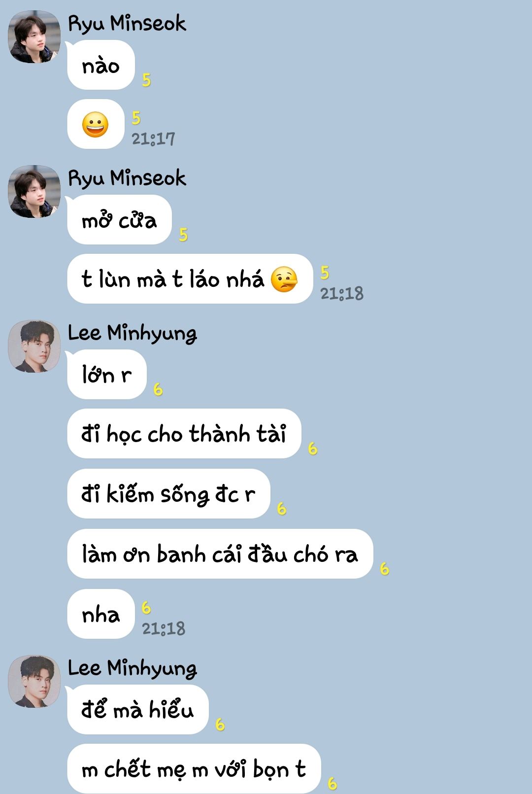Tap the "nha" message bubble
532x794 pixels.
101,614
